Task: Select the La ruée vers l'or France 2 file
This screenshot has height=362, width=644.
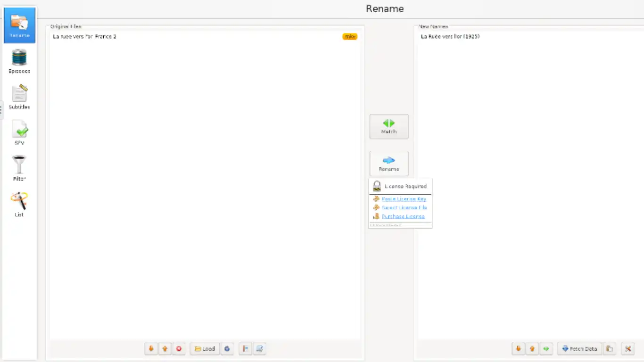Action: click(x=85, y=36)
